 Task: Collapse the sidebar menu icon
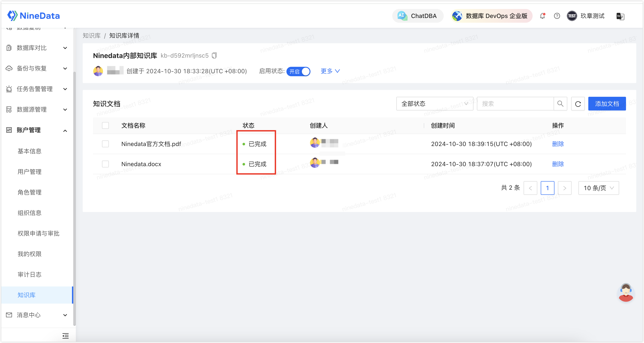[66, 336]
